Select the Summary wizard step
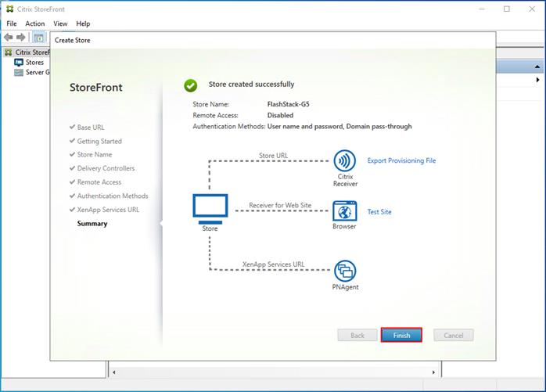The image size is (546, 392). [x=92, y=223]
